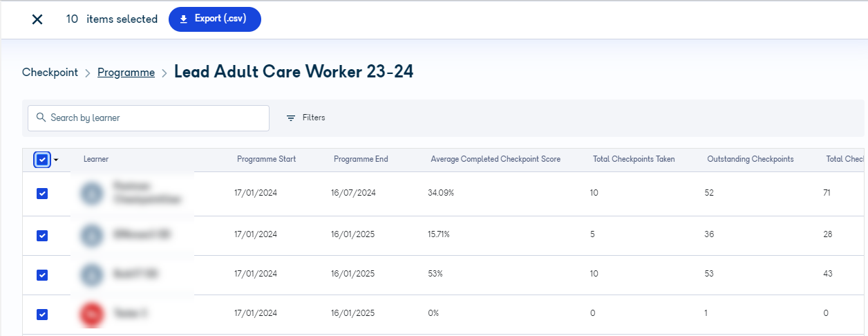
Task: Uncheck the row with 34.09% score
Action: click(42, 194)
